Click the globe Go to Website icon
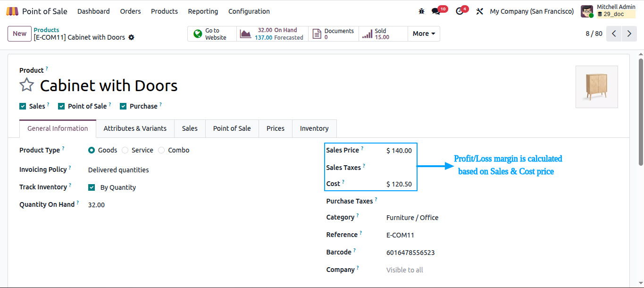This screenshot has height=288, width=644. (198, 34)
